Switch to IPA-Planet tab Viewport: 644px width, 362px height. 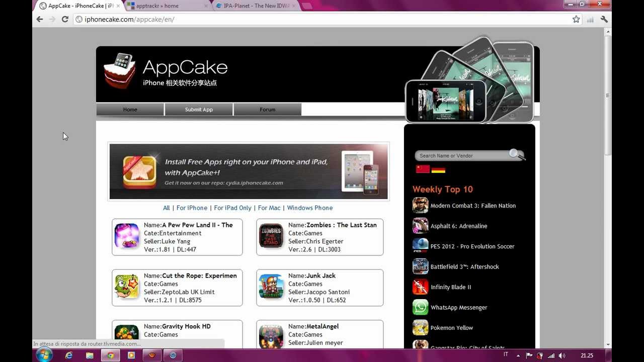[x=257, y=6]
